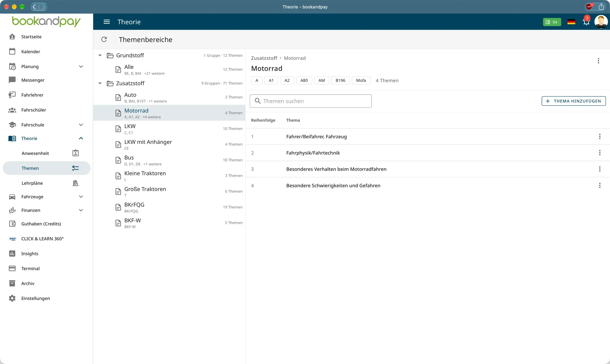This screenshot has width=610, height=364.
Task: Click the Mofa class chip
Action: 361,81
